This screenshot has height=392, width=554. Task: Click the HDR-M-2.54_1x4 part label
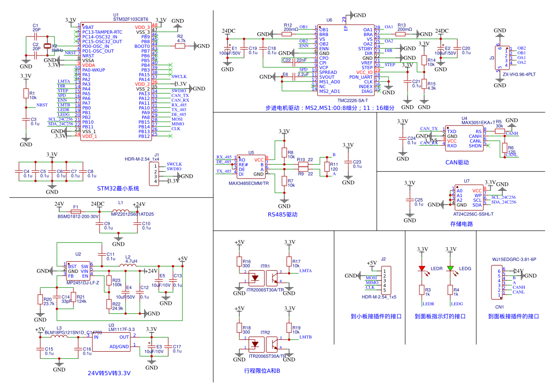(x=142, y=159)
